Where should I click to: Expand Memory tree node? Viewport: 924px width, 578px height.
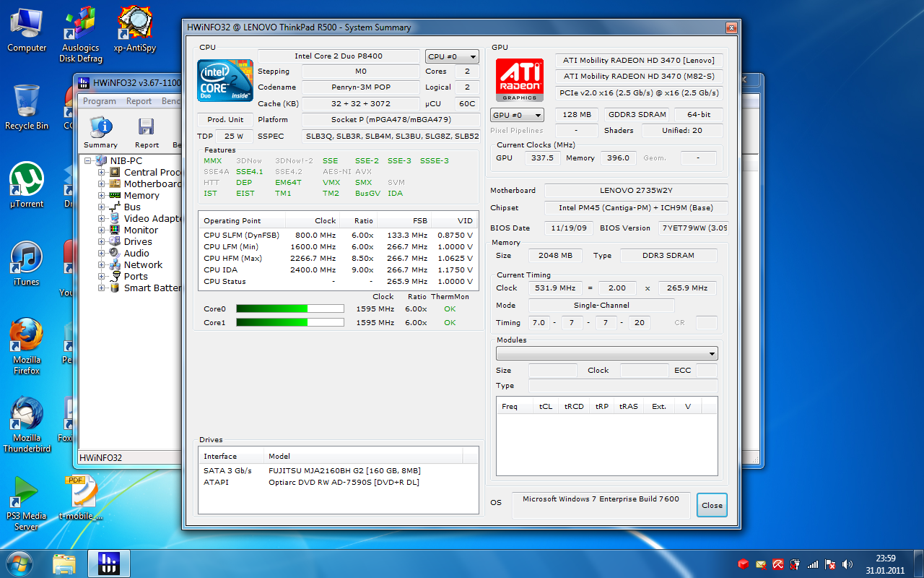[102, 195]
